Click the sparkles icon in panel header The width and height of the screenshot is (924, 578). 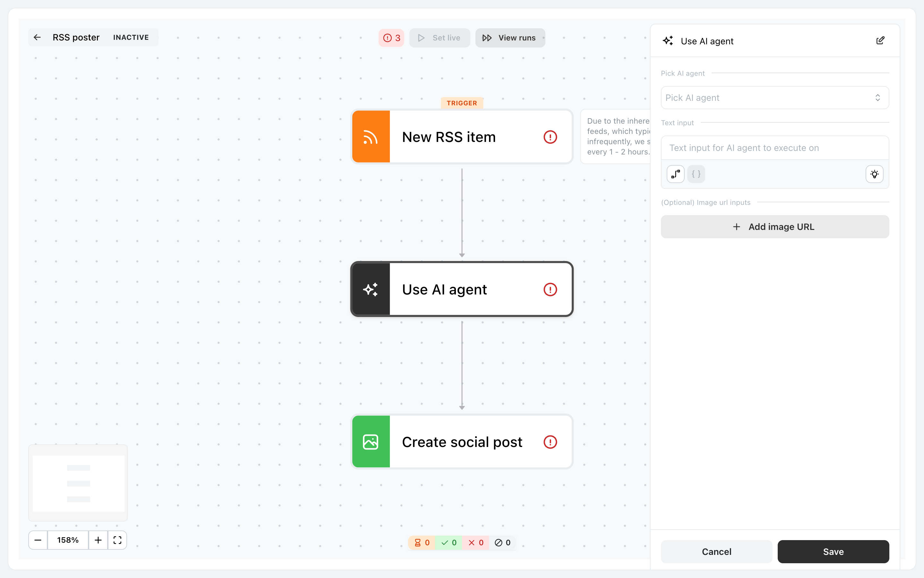[x=668, y=40]
